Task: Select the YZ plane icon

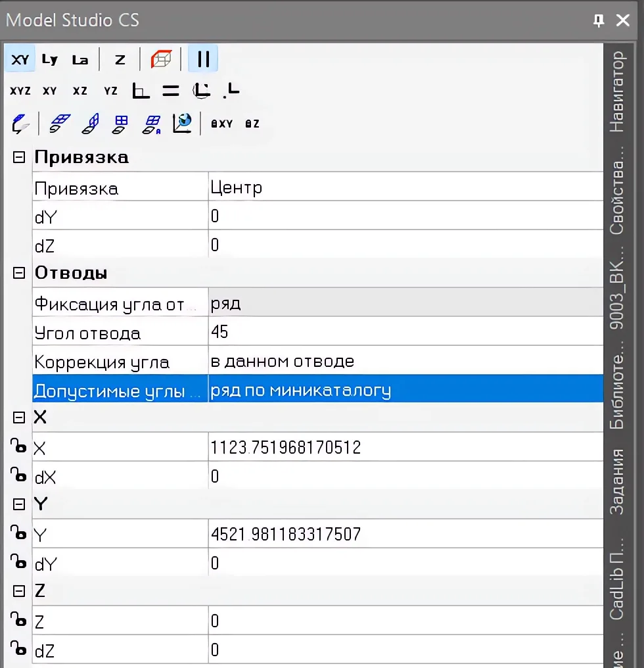Action: (x=110, y=91)
